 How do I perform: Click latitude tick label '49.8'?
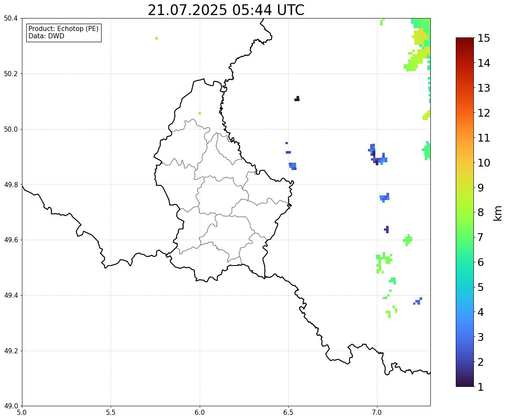[x=10, y=185]
